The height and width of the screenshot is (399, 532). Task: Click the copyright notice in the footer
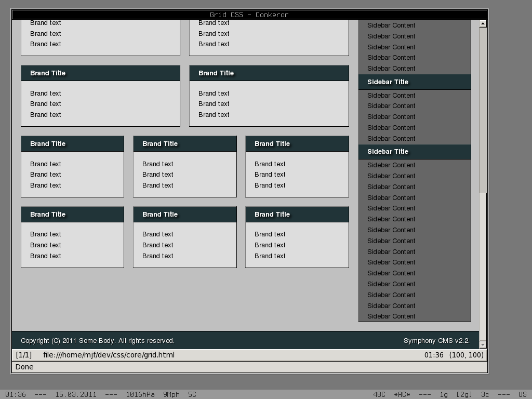coord(98,341)
